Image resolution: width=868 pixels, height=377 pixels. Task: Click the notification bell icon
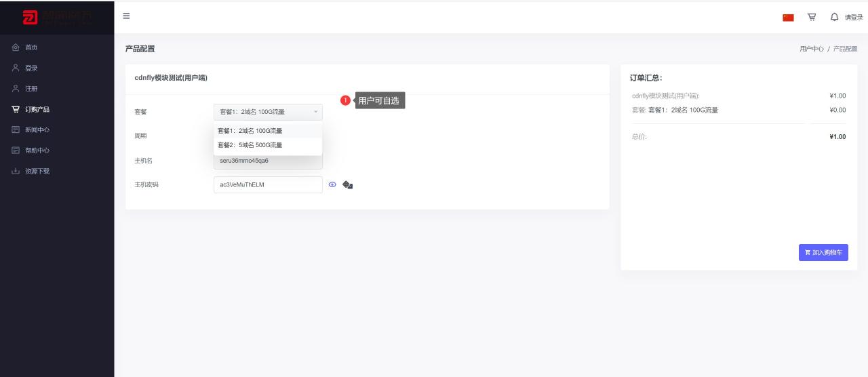pyautogui.click(x=834, y=17)
